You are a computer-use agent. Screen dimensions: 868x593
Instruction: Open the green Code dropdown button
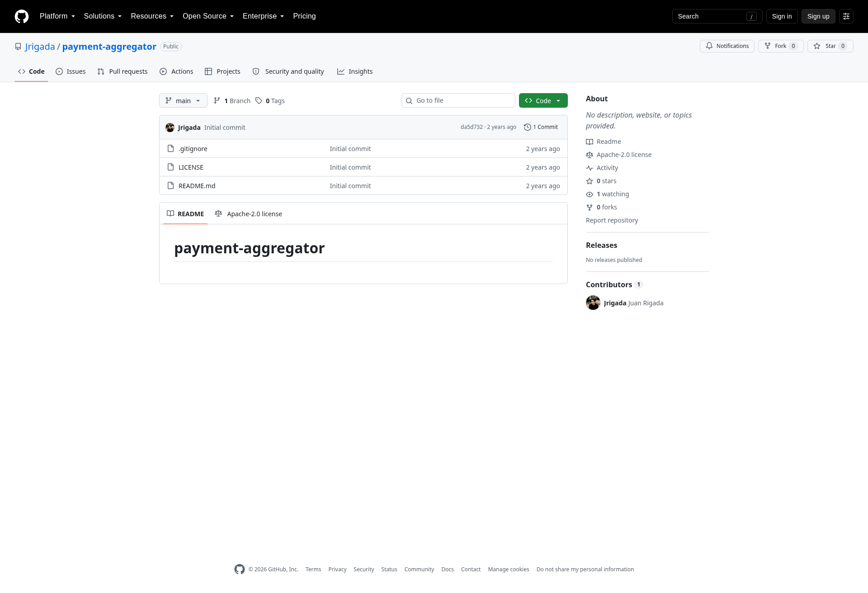tap(543, 100)
